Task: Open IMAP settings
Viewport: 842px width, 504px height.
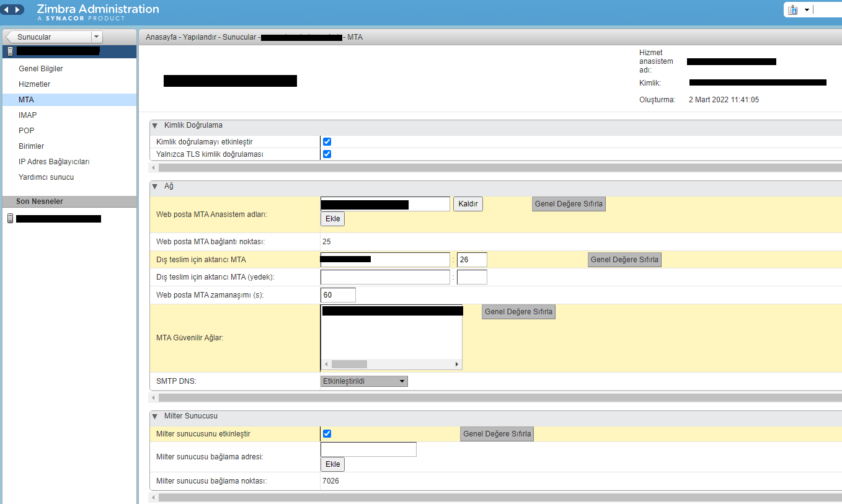Action: click(28, 115)
